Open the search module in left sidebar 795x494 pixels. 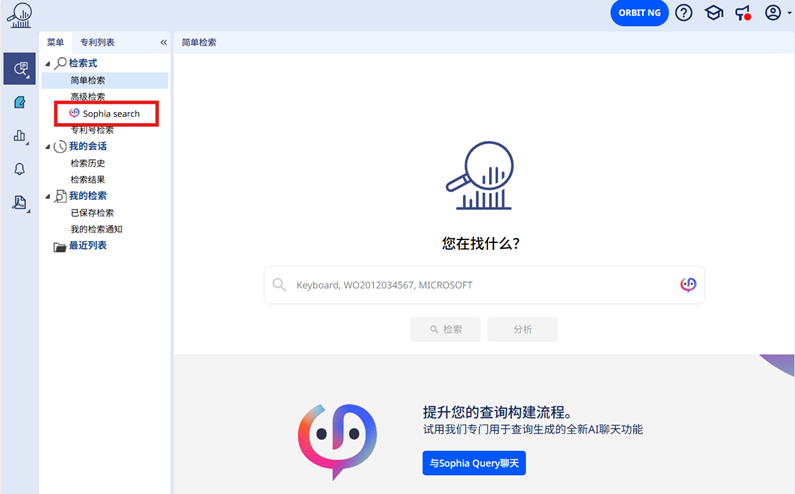click(20, 68)
